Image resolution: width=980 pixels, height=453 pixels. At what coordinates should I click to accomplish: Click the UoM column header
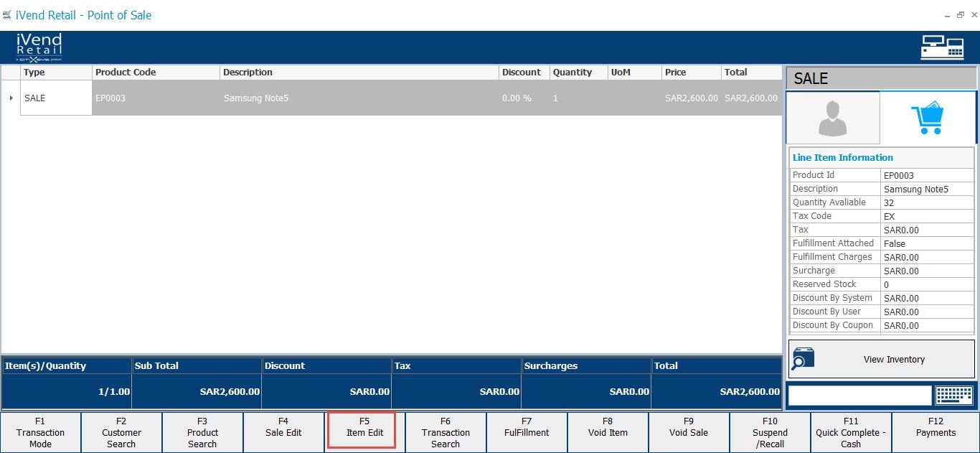pos(634,73)
